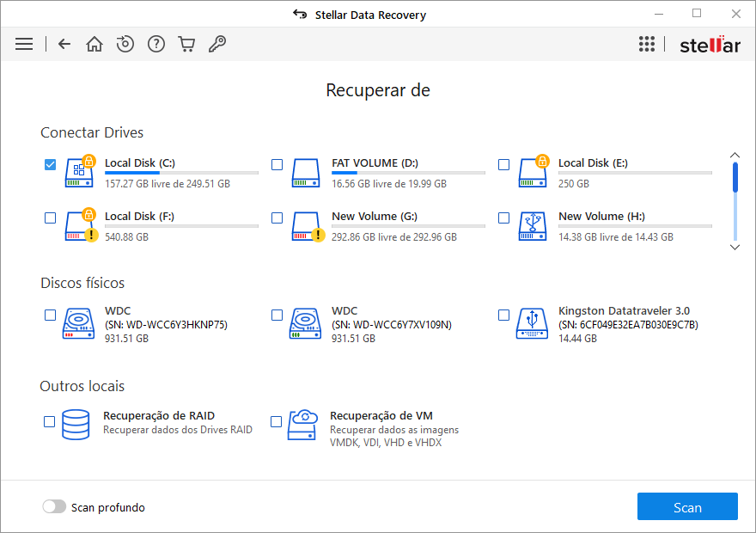The height and width of the screenshot is (533, 756).
Task: Click the Scan profundo label
Action: pos(108,507)
